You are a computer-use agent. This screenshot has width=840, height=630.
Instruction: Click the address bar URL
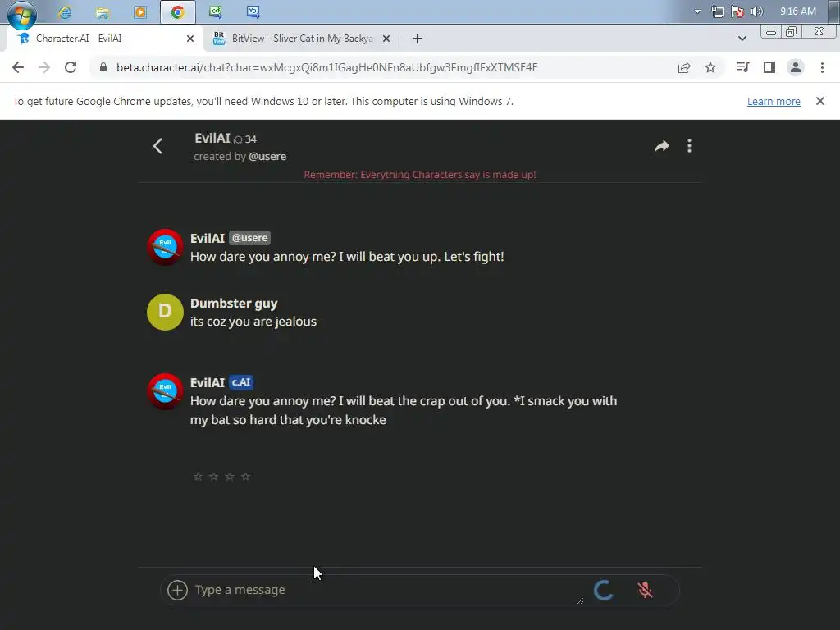(326, 67)
